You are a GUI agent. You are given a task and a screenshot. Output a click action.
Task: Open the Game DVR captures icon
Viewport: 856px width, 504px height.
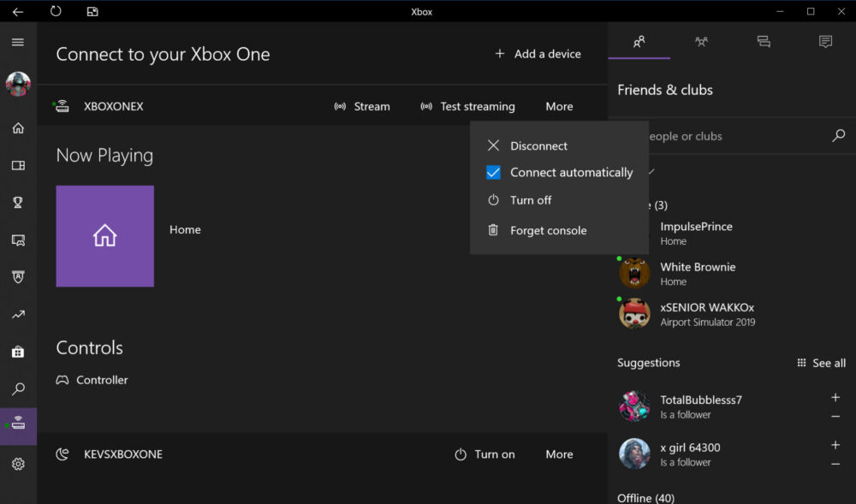pyautogui.click(x=18, y=240)
